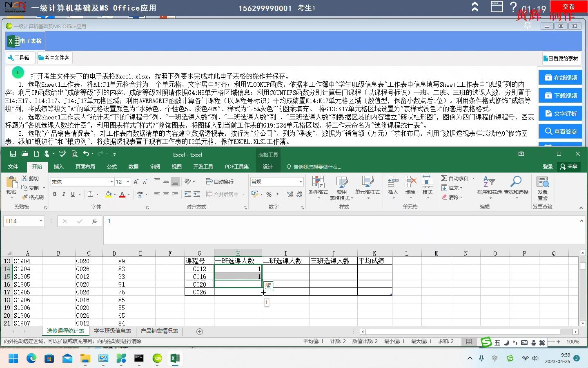Click the Auto Fill Options icon beside H17

pyautogui.click(x=268, y=286)
